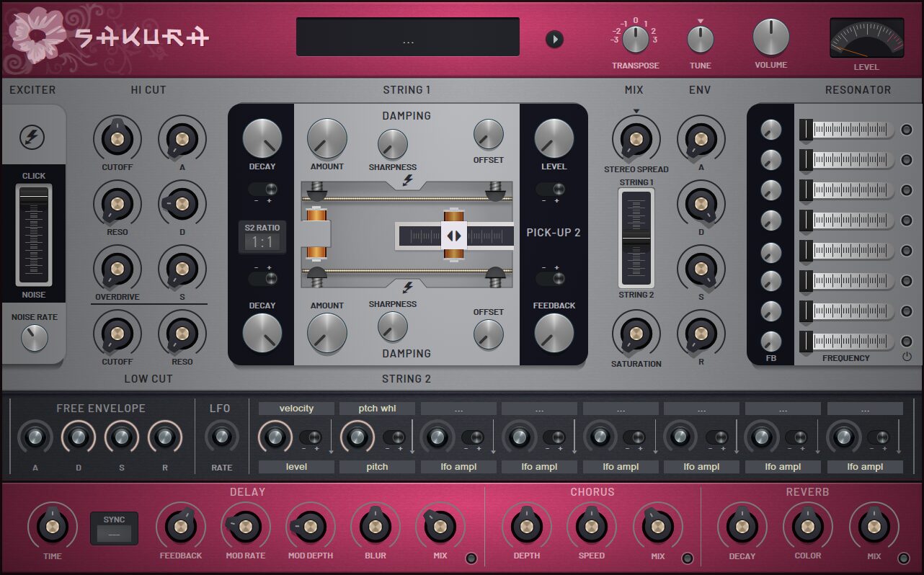Image resolution: width=924 pixels, height=575 pixels.
Task: Click the Delay Blur knob
Action: (x=375, y=527)
